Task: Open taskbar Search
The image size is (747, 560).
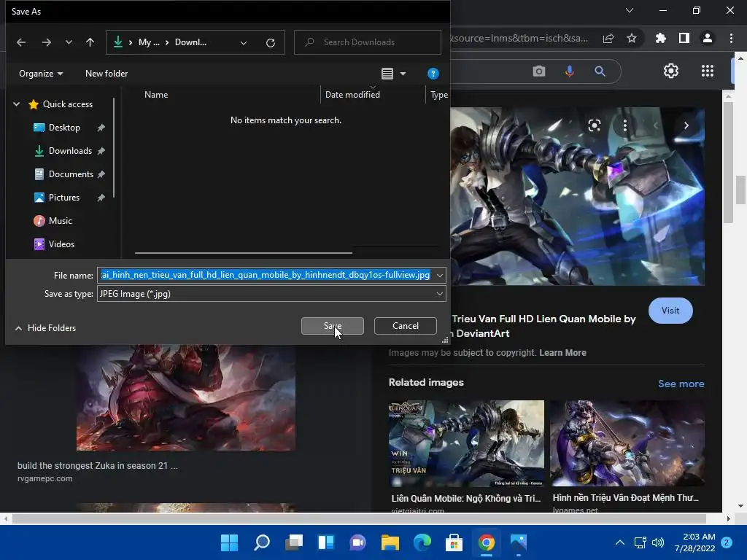Action: click(x=262, y=542)
